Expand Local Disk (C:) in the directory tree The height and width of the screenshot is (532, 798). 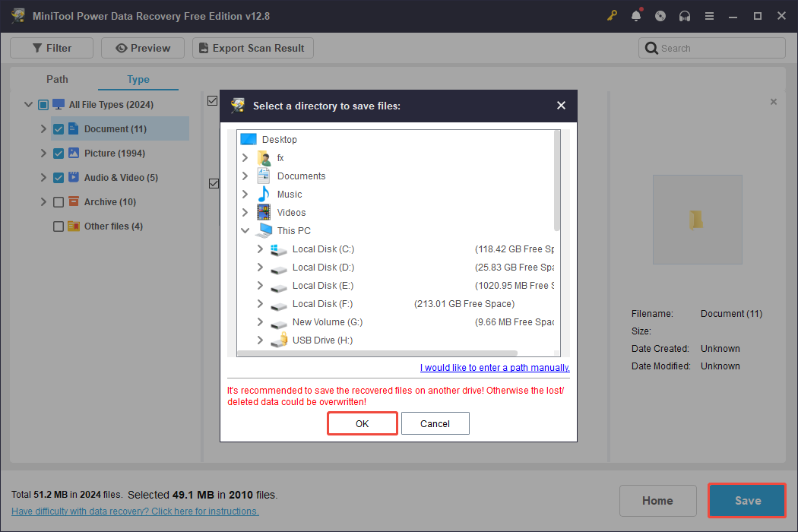260,249
